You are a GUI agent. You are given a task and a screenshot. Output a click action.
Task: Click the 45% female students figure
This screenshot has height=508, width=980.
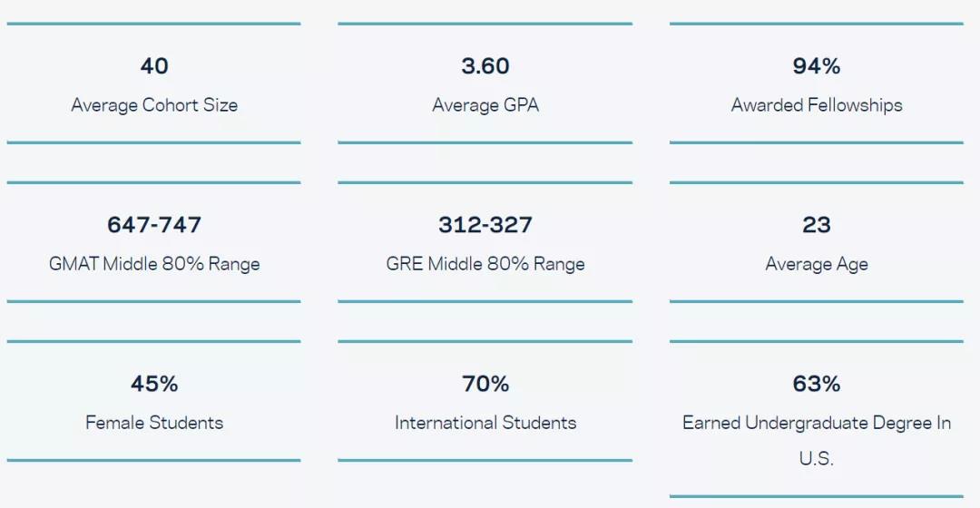[x=154, y=384]
